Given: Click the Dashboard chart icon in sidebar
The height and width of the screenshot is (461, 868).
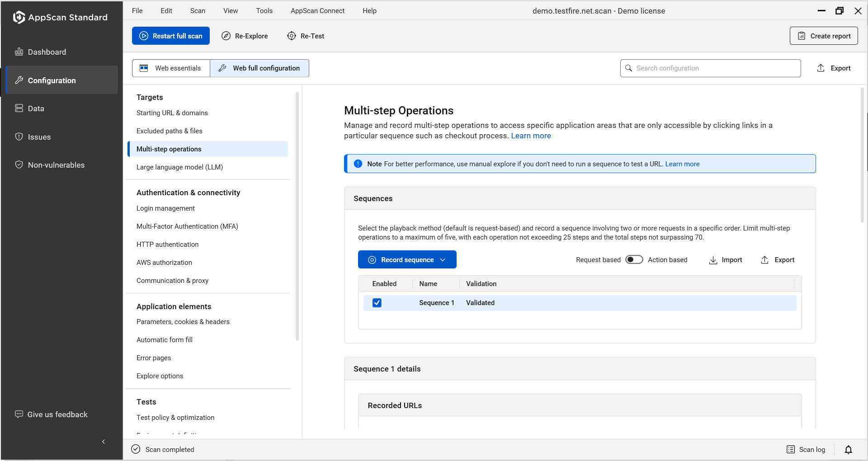Looking at the screenshot, I should [19, 52].
